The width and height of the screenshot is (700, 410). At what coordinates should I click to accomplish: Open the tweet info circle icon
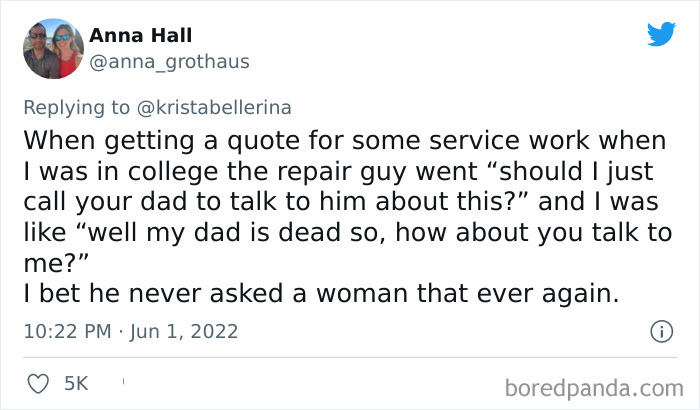click(x=660, y=330)
